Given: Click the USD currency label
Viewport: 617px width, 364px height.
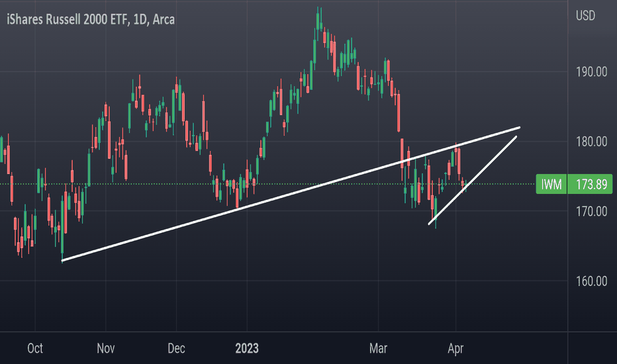Looking at the screenshot, I should [x=585, y=16].
